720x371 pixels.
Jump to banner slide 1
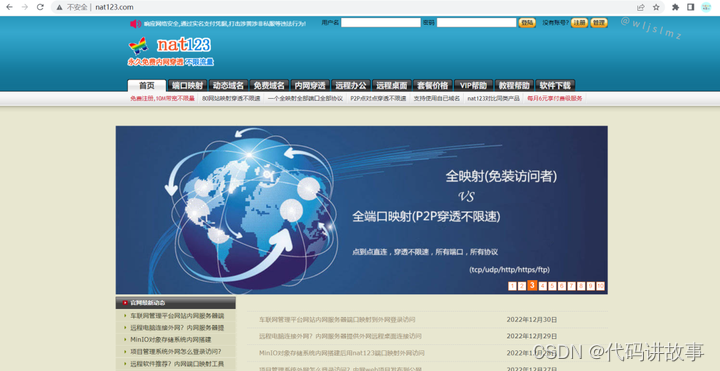coord(512,287)
